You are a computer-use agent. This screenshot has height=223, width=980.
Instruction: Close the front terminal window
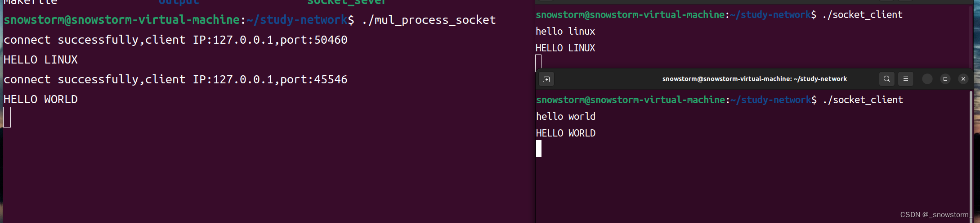[x=963, y=79]
